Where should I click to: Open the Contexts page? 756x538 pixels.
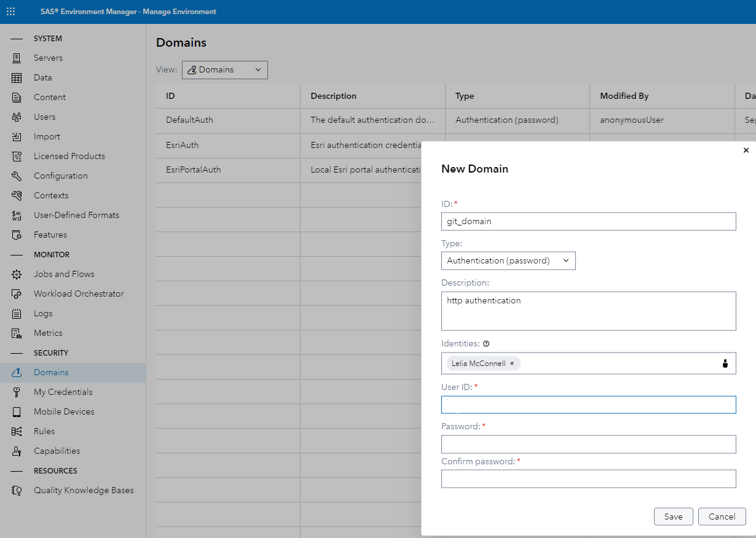pos(51,195)
